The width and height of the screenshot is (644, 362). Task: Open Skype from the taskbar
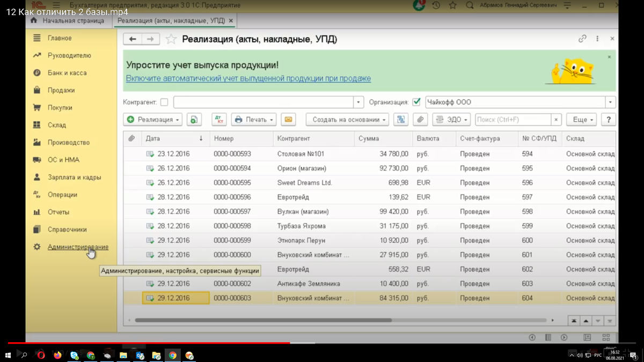pyautogui.click(x=74, y=355)
